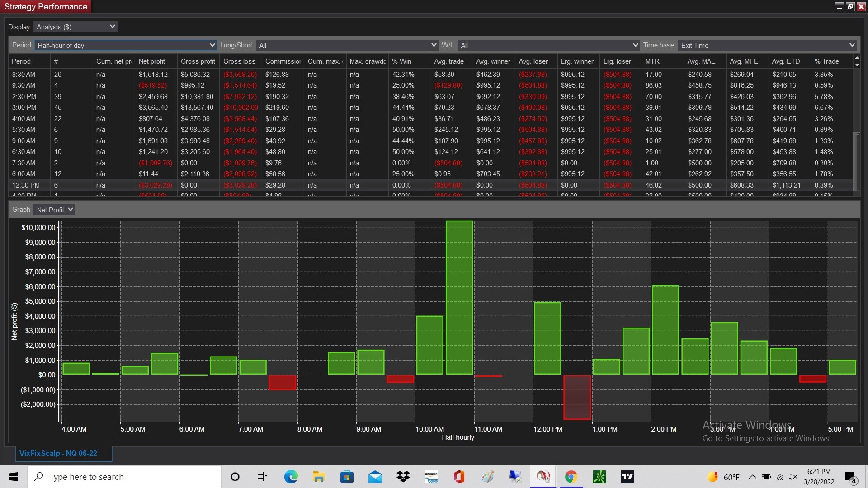868x488 pixels.
Task: Expand the Period Half-hour of day dropdown
Action: pyautogui.click(x=126, y=45)
